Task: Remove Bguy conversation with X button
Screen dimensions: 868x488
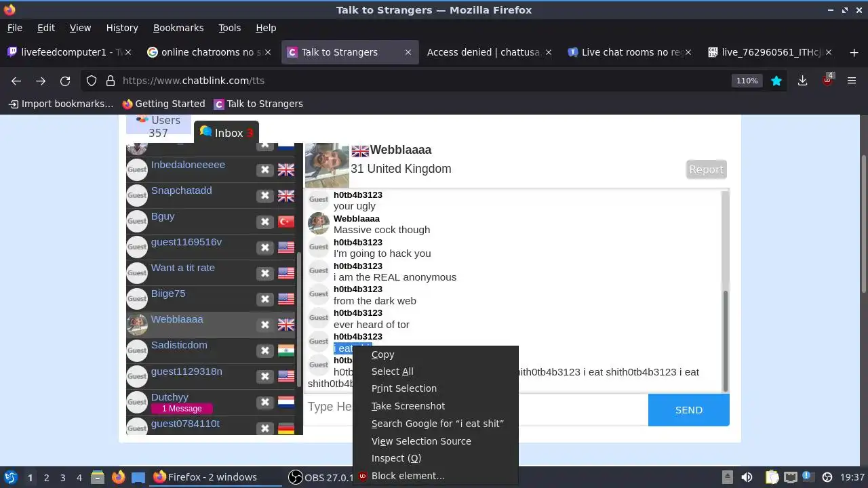Action: pos(265,222)
